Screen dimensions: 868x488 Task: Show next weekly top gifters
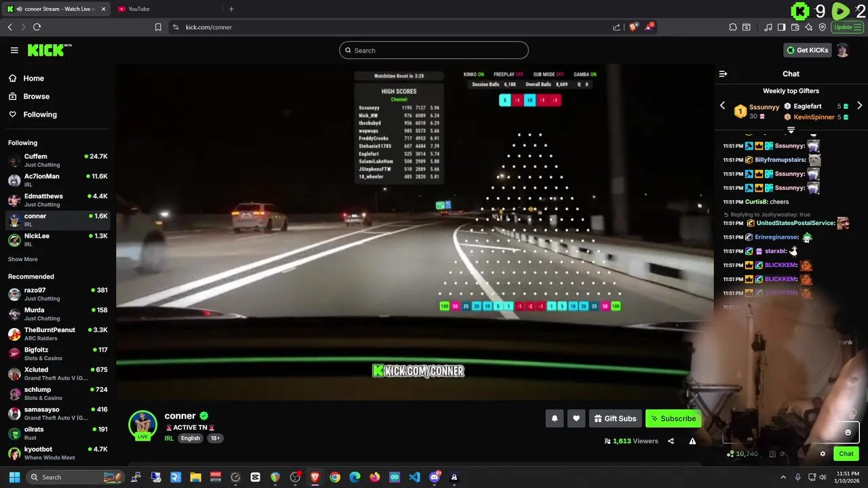[x=860, y=106]
